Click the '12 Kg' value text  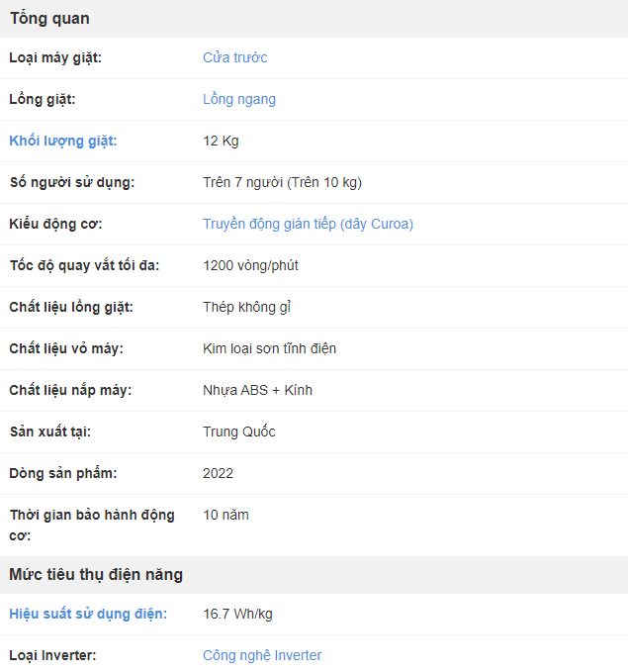pos(221,141)
